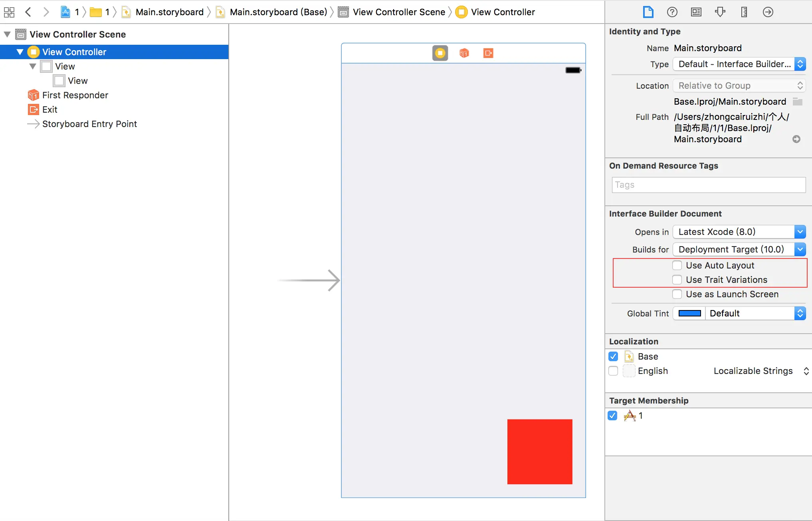Viewport: 812px width, 521px height.
Task: Enable Use Trait Variations checkbox
Action: (x=677, y=280)
